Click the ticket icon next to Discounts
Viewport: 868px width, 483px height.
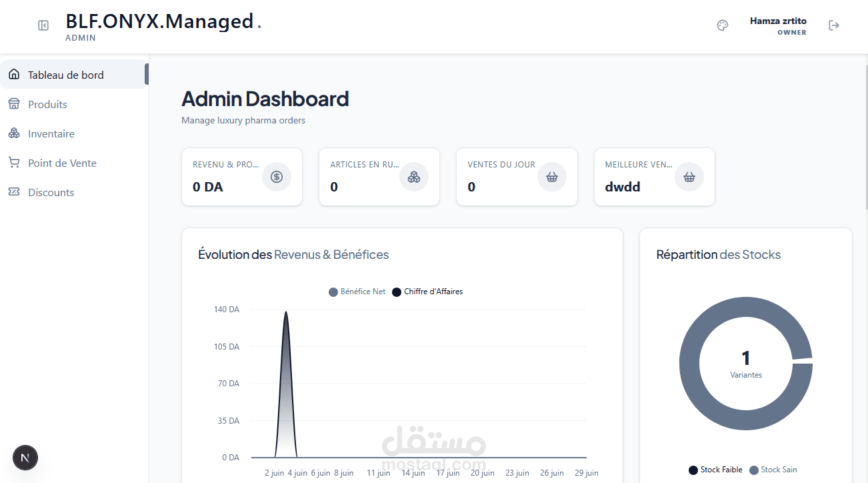[14, 192]
